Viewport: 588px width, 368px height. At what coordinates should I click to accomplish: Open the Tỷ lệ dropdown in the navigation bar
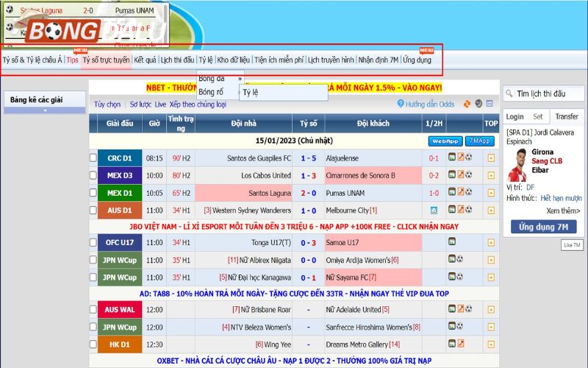point(206,60)
